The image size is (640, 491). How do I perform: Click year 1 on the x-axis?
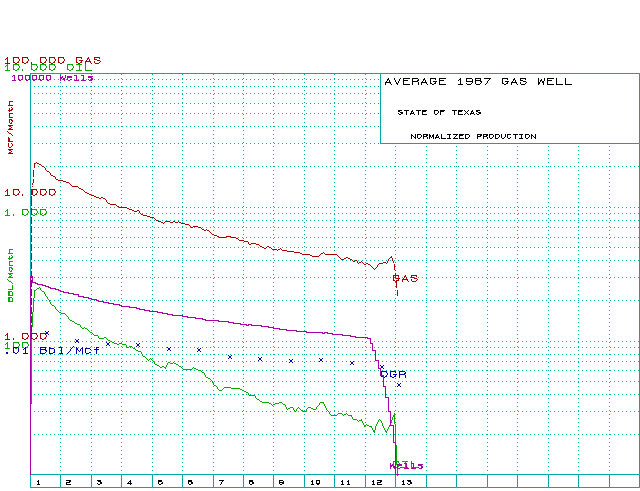(37, 482)
